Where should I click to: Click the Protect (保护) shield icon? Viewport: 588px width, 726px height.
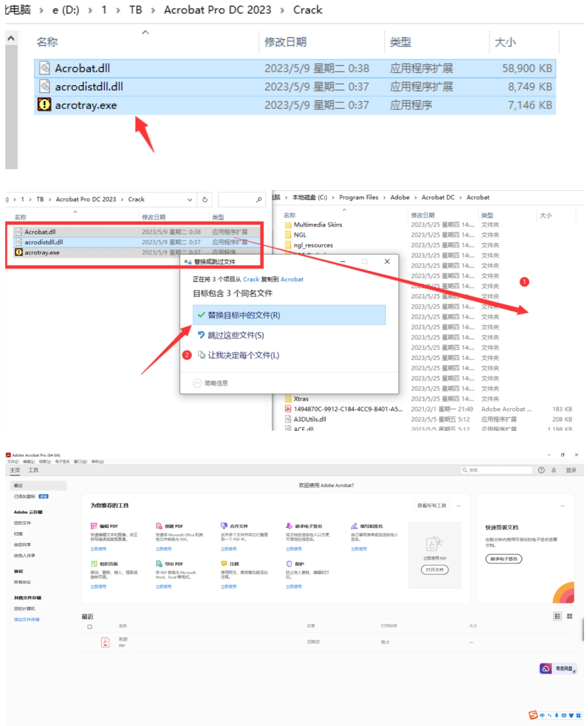[x=289, y=563]
